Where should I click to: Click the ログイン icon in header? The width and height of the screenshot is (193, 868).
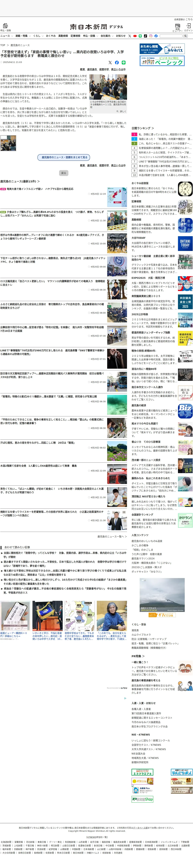(x=188, y=26)
